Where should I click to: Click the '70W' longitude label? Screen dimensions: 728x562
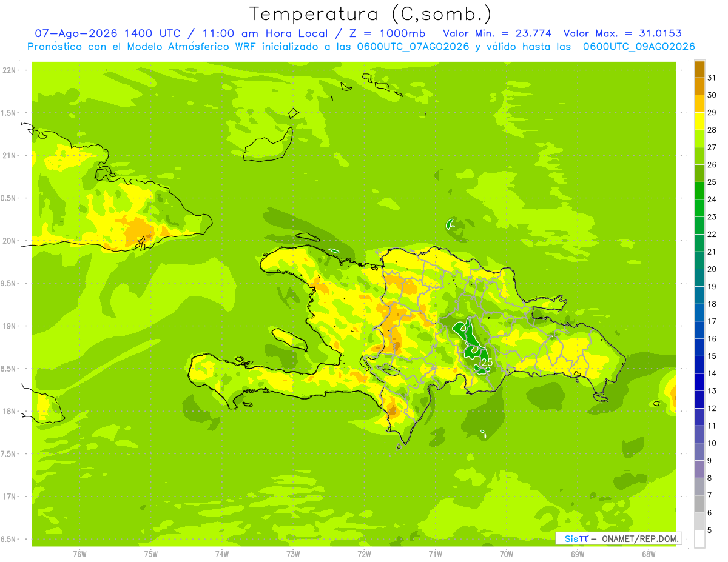tap(507, 554)
